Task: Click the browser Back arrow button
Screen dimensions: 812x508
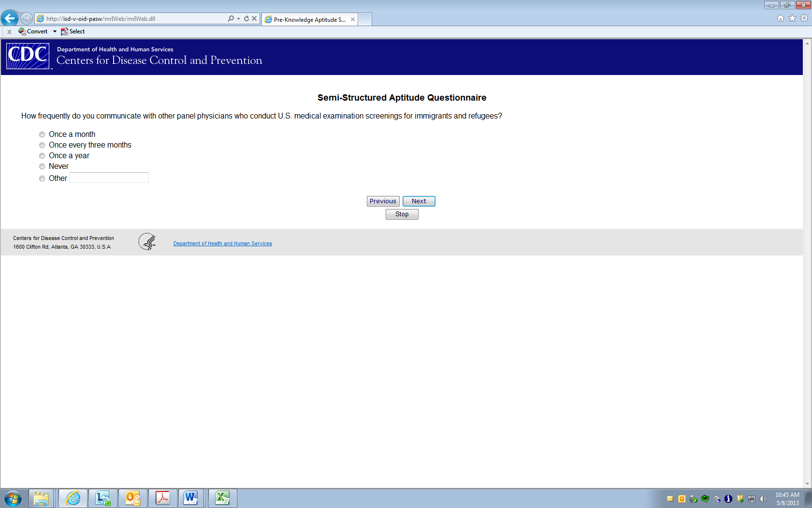Action: click(x=10, y=18)
